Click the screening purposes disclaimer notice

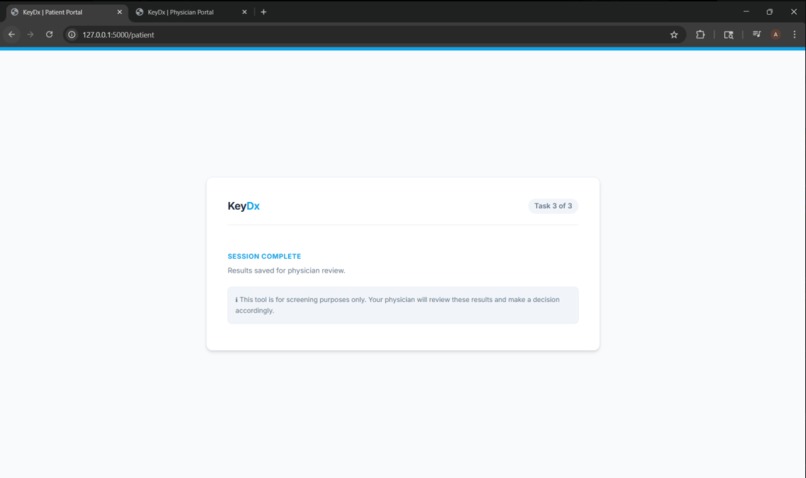[403, 305]
